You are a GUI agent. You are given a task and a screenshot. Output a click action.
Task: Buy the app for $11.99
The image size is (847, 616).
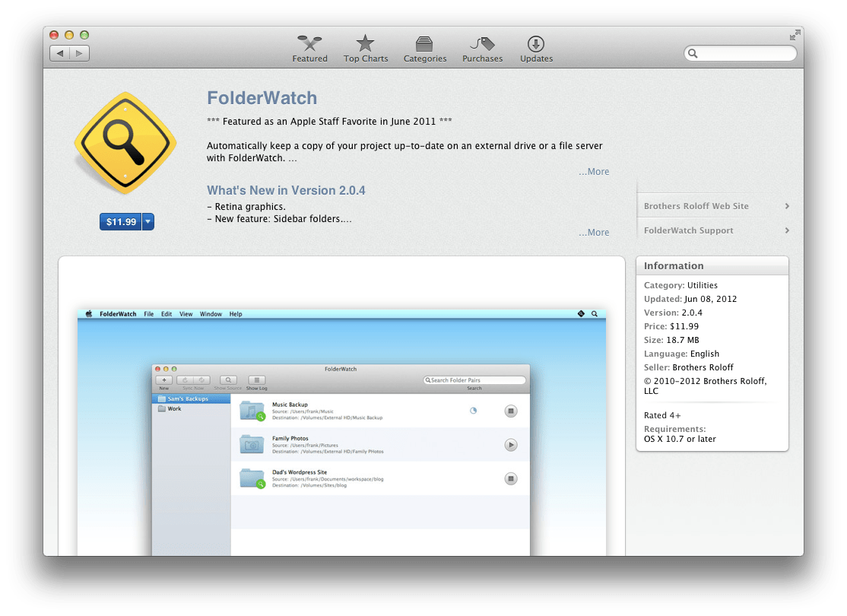pos(120,221)
